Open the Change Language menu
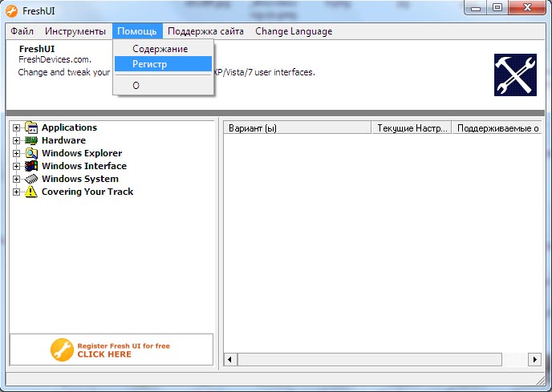The height and width of the screenshot is (392, 552). pyautogui.click(x=294, y=31)
